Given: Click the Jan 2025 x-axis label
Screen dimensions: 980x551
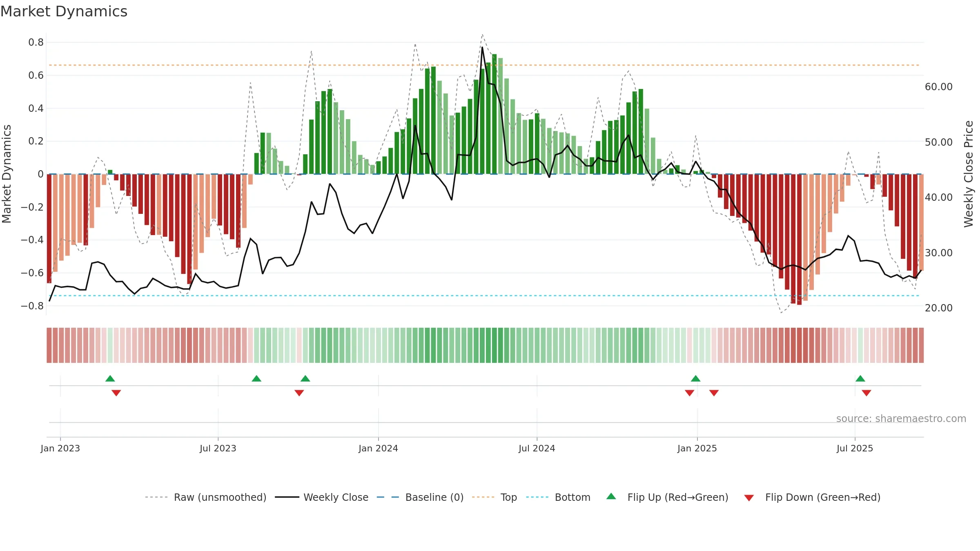Looking at the screenshot, I should [x=697, y=448].
